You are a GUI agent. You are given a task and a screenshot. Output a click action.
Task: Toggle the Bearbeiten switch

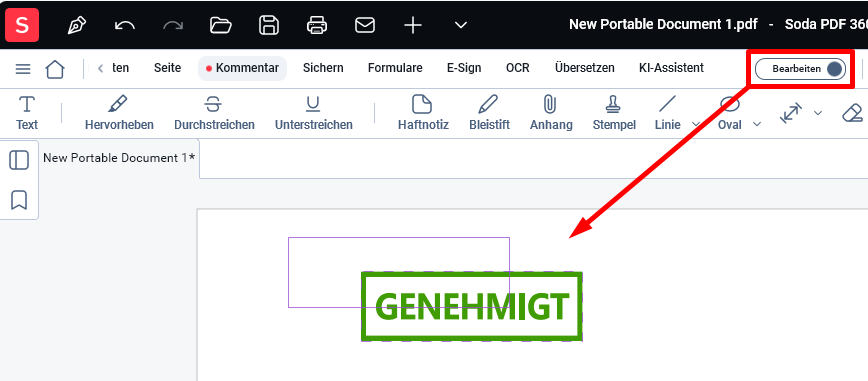[800, 69]
